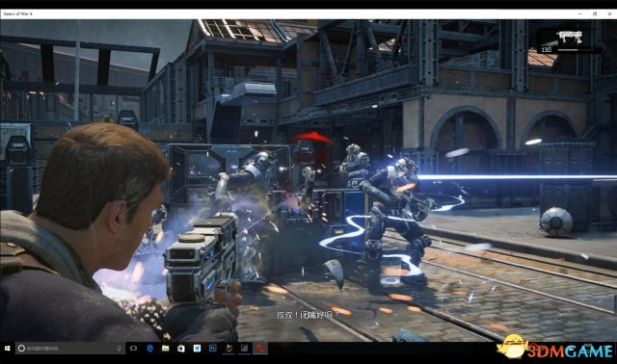Viewport: 617px width, 364px height.
Task: Open File Explorer from taskbar
Action: click(165, 349)
